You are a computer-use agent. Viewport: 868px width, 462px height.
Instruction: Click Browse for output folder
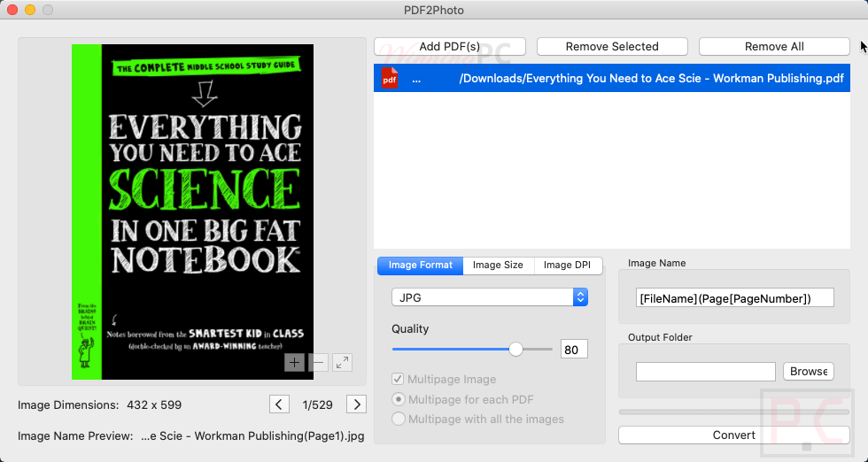tap(808, 371)
